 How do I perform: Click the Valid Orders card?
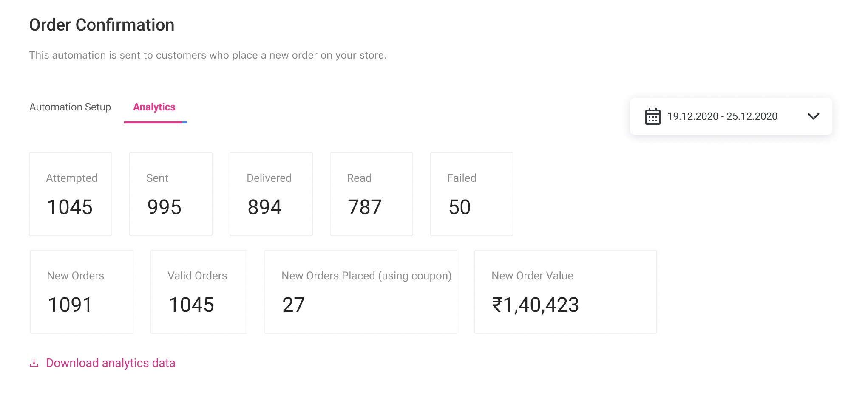pos(199,292)
